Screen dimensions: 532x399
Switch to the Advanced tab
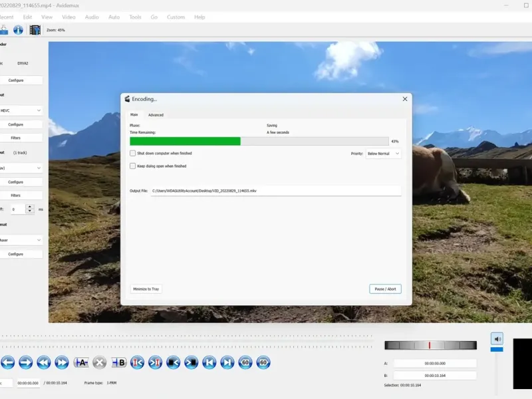coord(156,115)
